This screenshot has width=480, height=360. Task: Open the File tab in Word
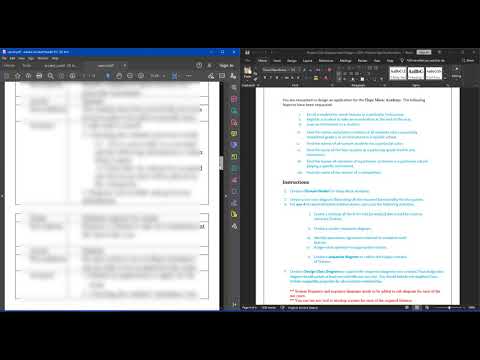pyautogui.click(x=247, y=61)
